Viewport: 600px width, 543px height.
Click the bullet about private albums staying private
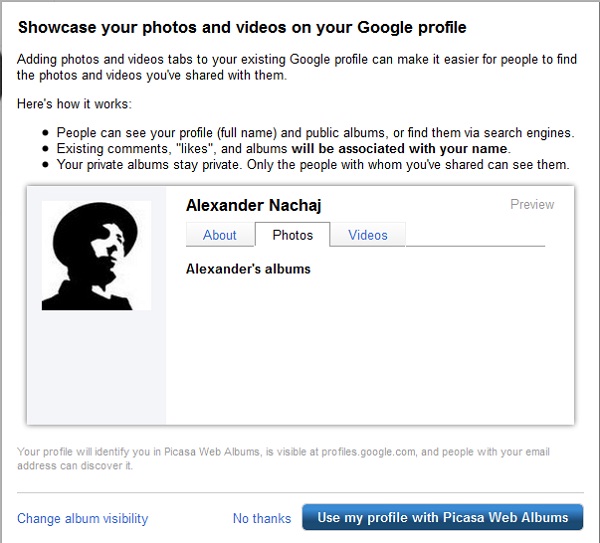coord(313,164)
